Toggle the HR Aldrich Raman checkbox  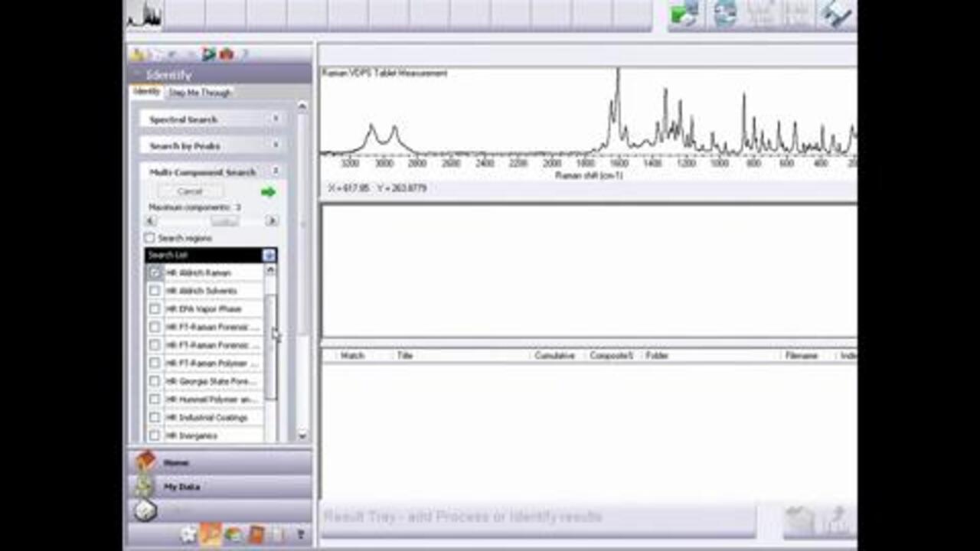[x=155, y=272]
